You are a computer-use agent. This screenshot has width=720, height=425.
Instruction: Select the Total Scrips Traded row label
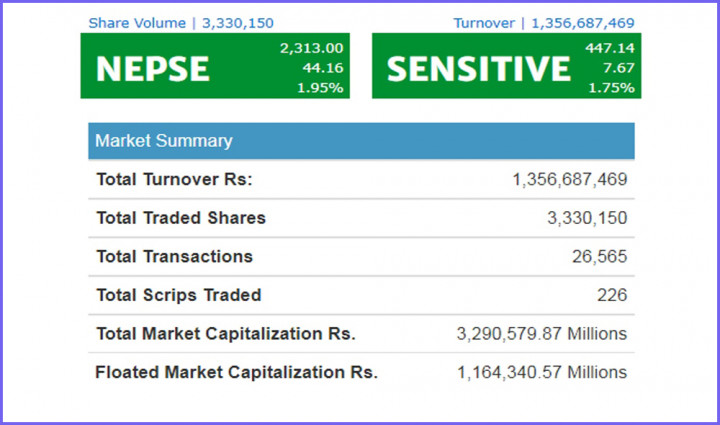pos(178,295)
